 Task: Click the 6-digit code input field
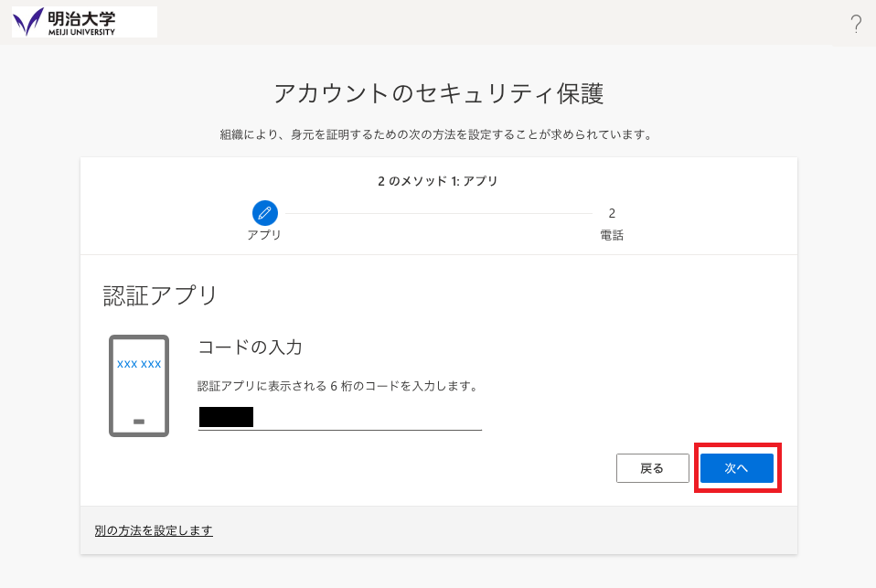(x=339, y=418)
